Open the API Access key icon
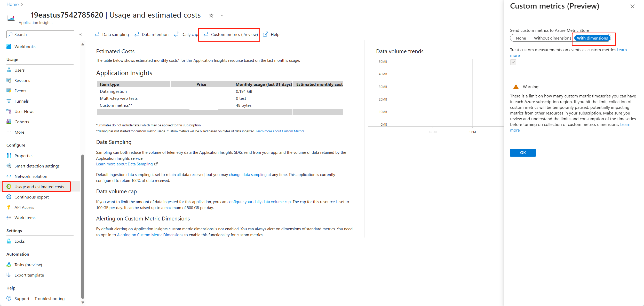 tap(9, 207)
